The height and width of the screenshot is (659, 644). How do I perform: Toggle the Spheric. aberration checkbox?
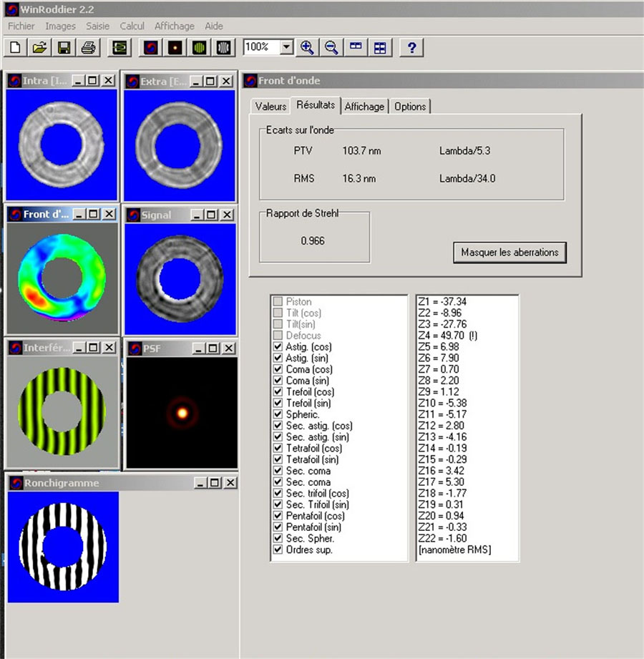(278, 414)
